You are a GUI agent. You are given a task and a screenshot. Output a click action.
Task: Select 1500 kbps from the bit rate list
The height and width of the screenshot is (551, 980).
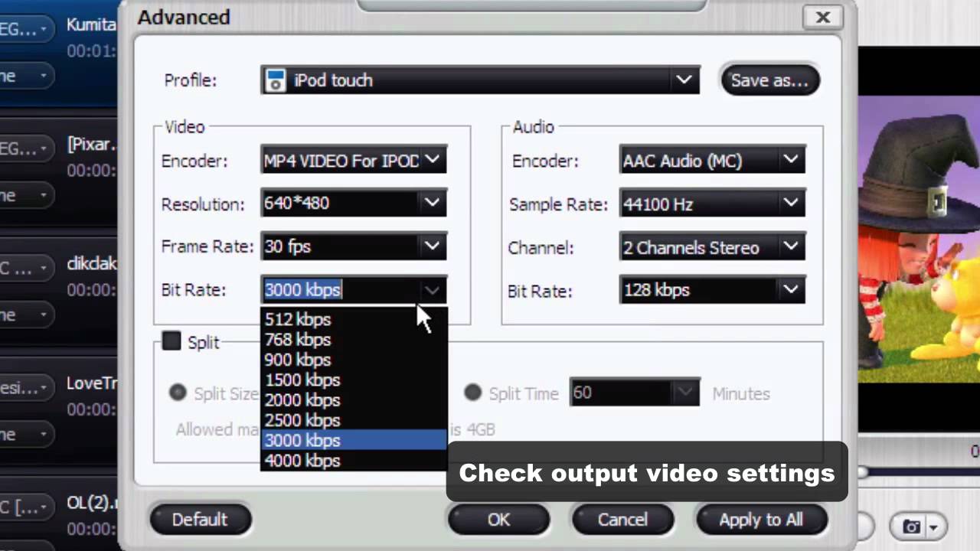(x=354, y=380)
